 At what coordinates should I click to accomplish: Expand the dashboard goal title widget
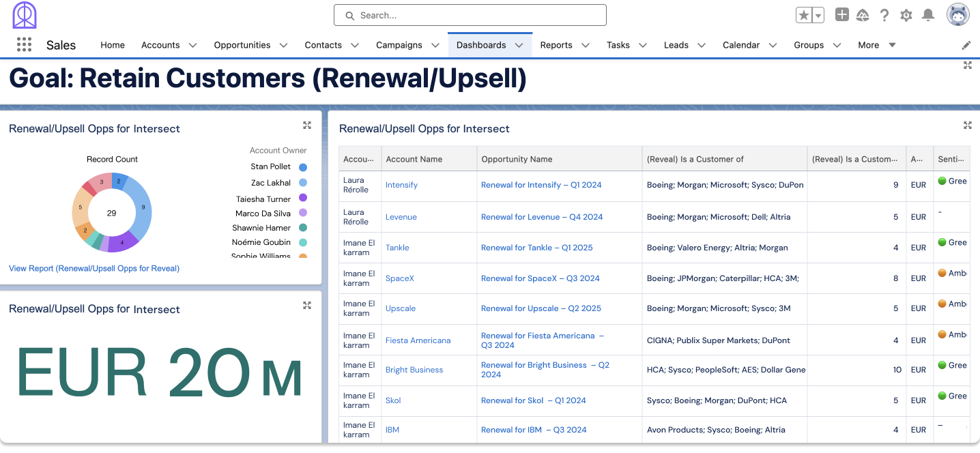(x=967, y=65)
